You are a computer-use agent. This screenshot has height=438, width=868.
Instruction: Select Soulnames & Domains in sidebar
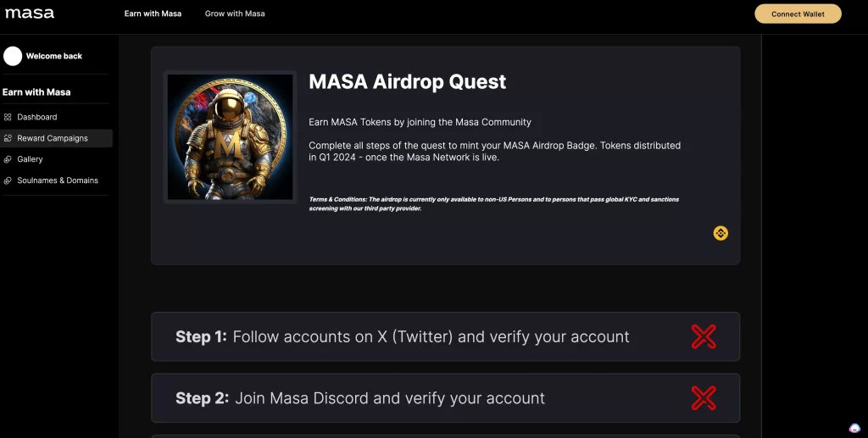point(56,180)
